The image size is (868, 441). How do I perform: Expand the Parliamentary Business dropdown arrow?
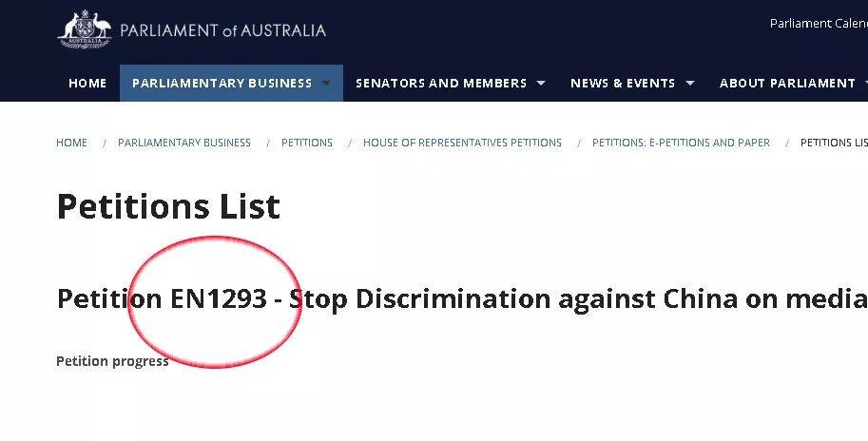pyautogui.click(x=327, y=83)
